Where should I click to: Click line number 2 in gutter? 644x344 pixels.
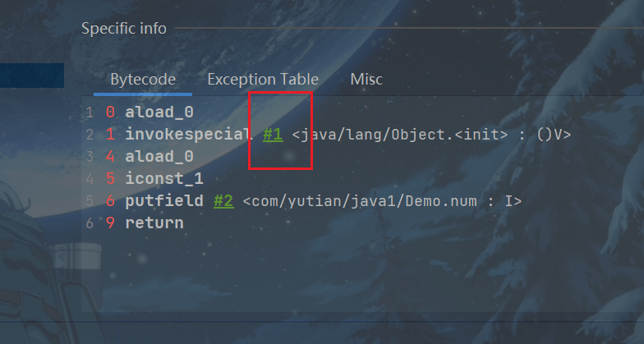pos(89,134)
